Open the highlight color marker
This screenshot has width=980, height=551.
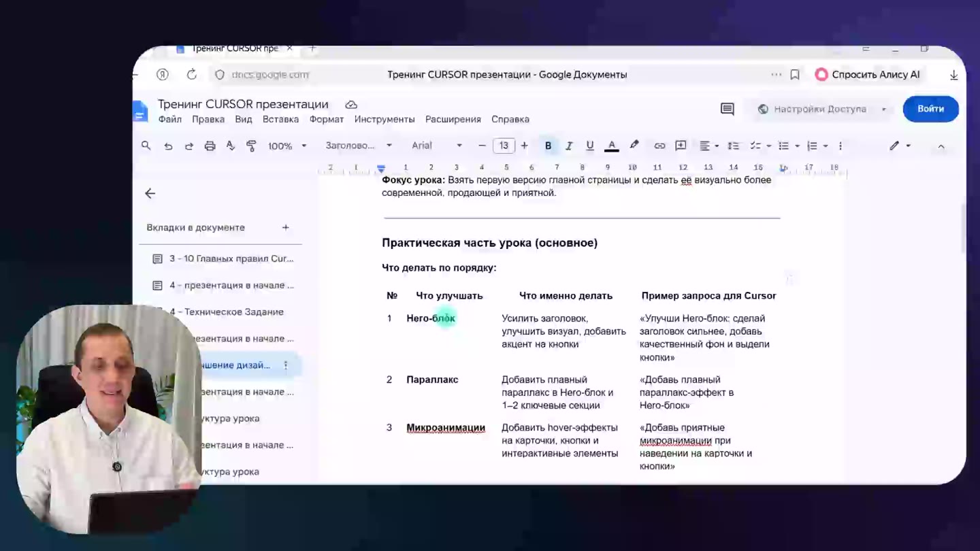[634, 145]
